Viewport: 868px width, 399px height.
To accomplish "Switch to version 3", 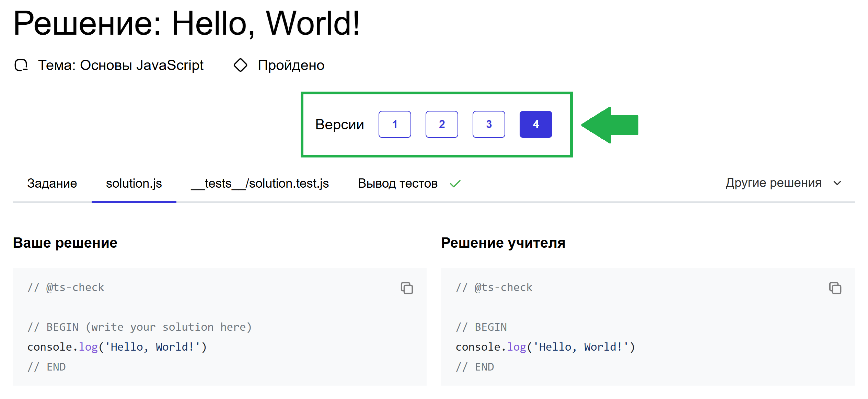I will pos(488,124).
